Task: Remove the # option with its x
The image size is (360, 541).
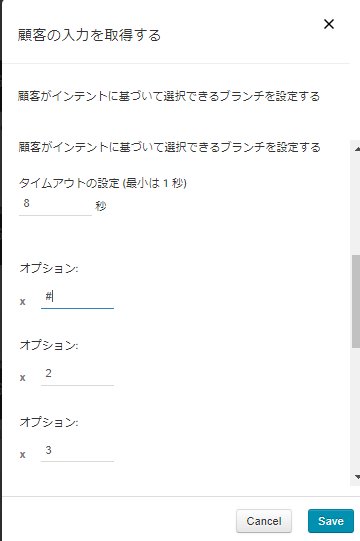Action: click(x=23, y=302)
